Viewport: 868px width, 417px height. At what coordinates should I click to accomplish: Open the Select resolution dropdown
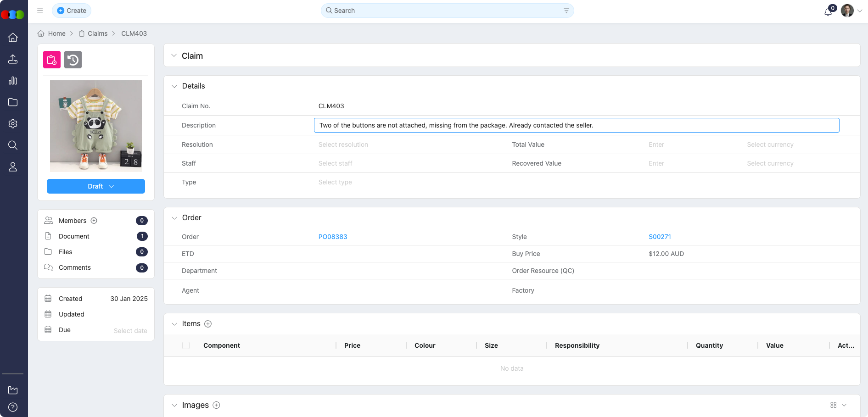343,145
